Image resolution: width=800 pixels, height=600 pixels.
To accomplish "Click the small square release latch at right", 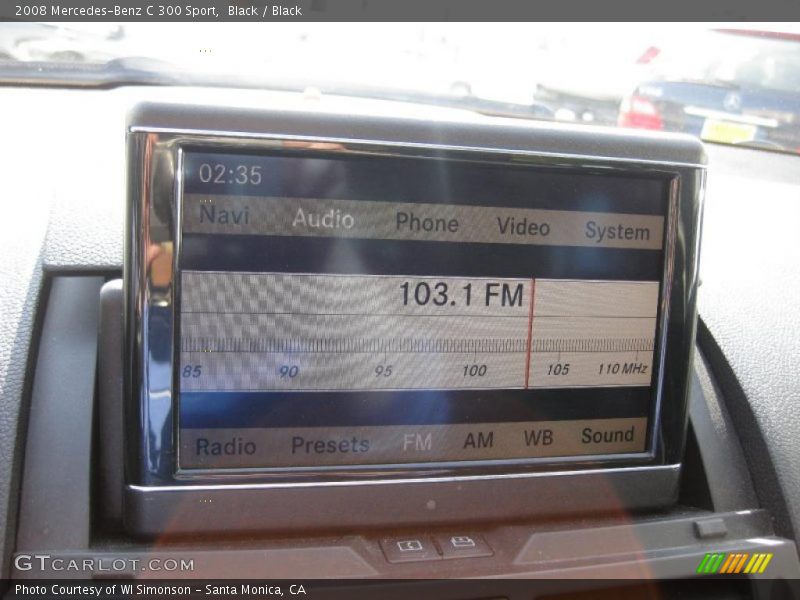I will pos(710,528).
